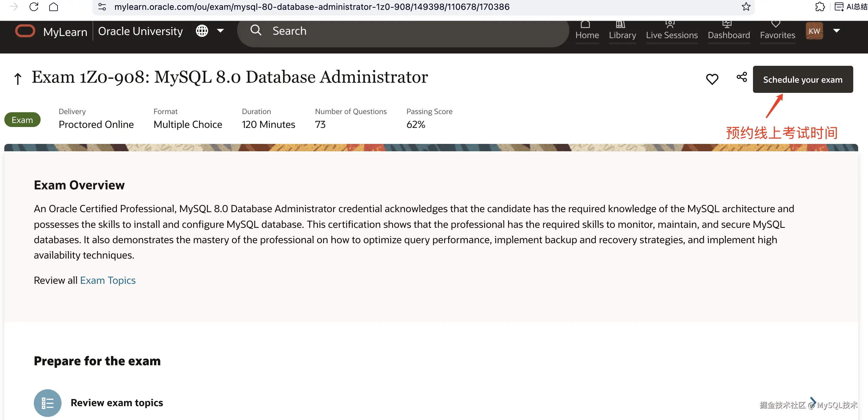Open the Exam Topics link
Image resolution: width=868 pixels, height=420 pixels.
click(108, 280)
